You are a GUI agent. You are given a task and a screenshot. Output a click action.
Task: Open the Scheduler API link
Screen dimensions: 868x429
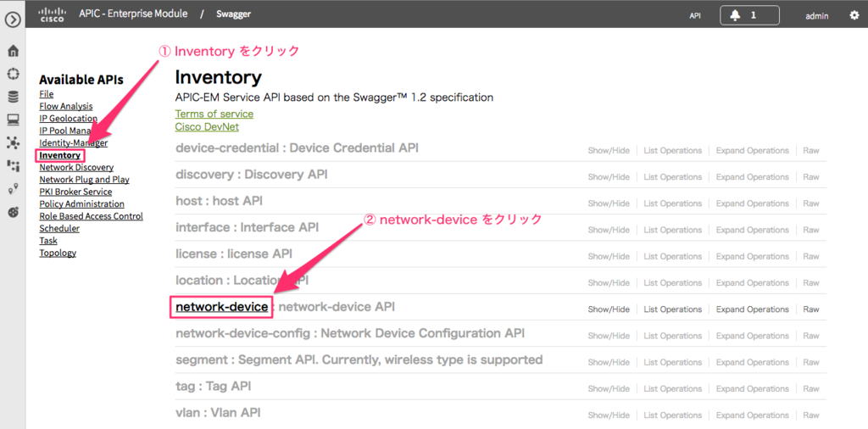(59, 228)
